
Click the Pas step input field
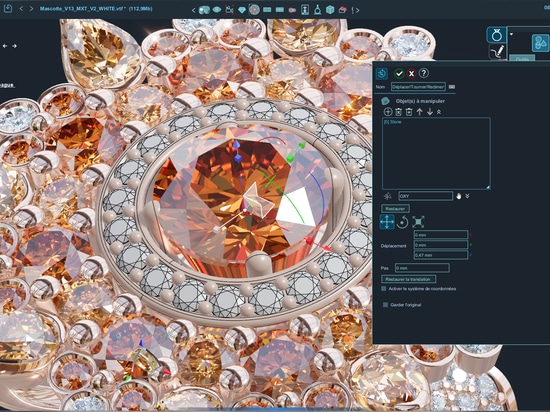[422, 268]
